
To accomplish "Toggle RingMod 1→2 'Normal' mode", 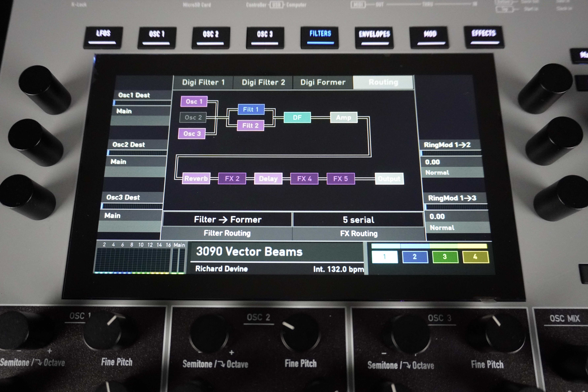I will pyautogui.click(x=452, y=172).
